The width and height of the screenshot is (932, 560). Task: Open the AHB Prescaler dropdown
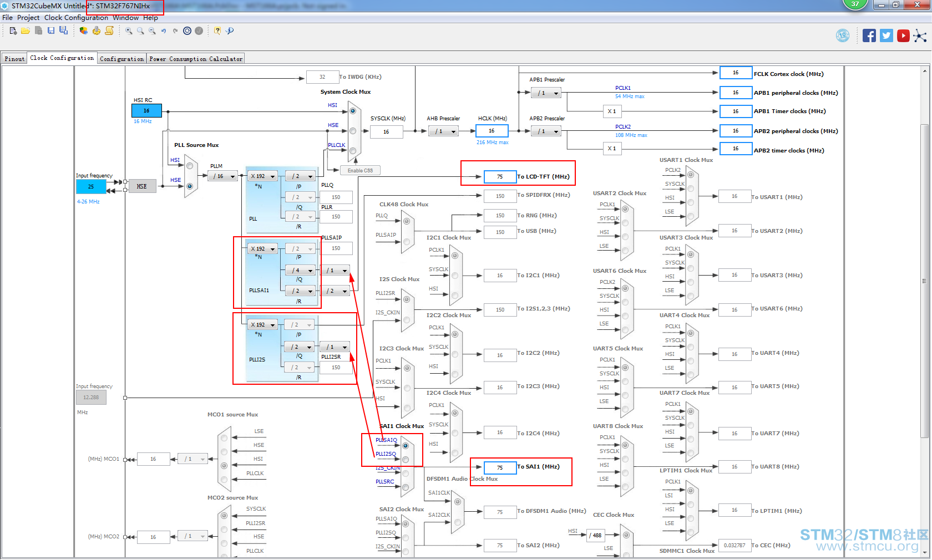(443, 131)
